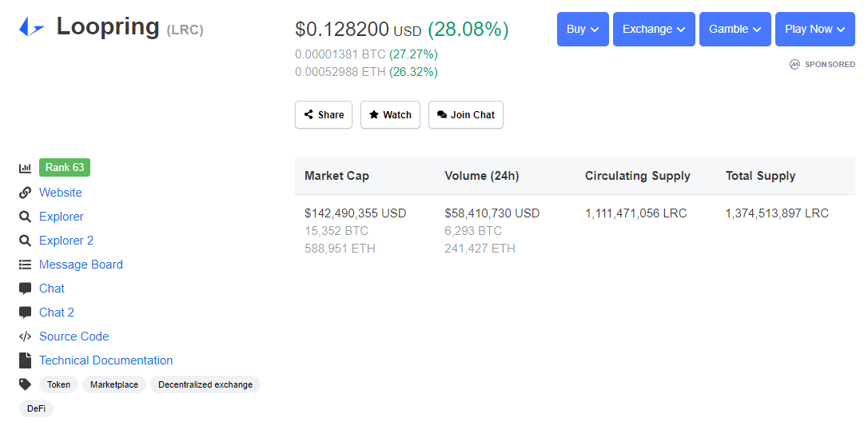Open the Chat 2 link
Screen dimensions: 868x442
coord(57,313)
